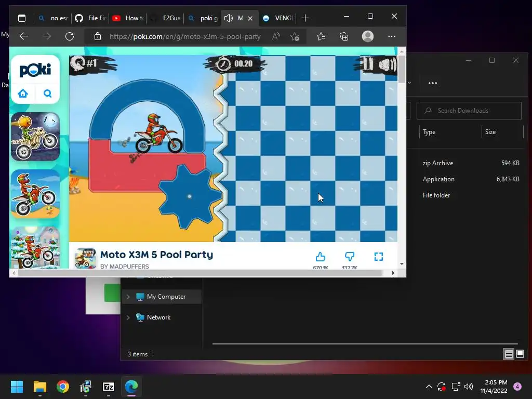
Task: Switch File Explorer to details view
Action: (509, 354)
